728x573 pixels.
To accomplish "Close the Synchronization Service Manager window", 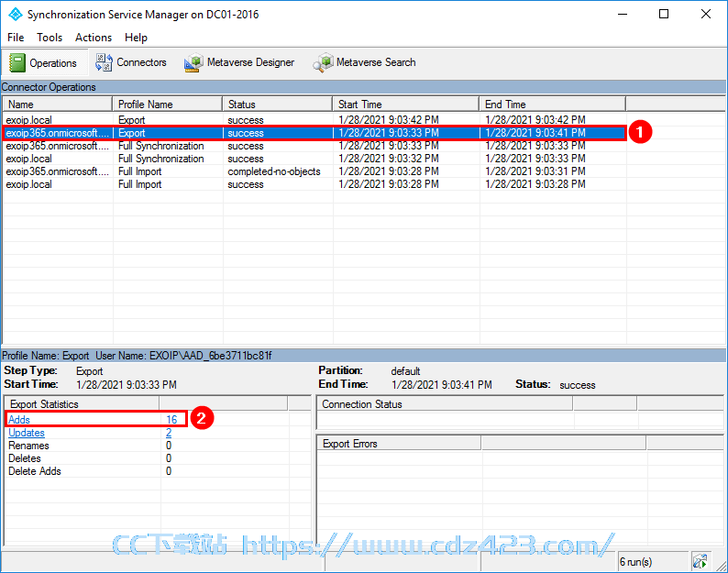I will click(x=706, y=15).
